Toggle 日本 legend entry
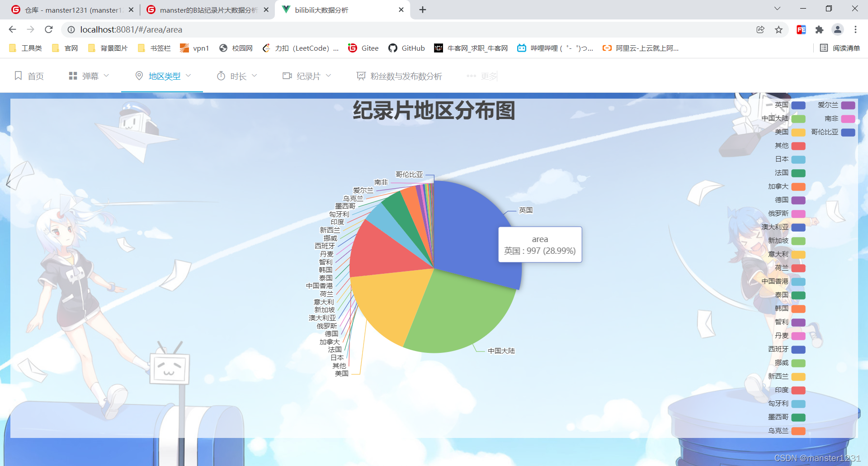 click(x=790, y=159)
